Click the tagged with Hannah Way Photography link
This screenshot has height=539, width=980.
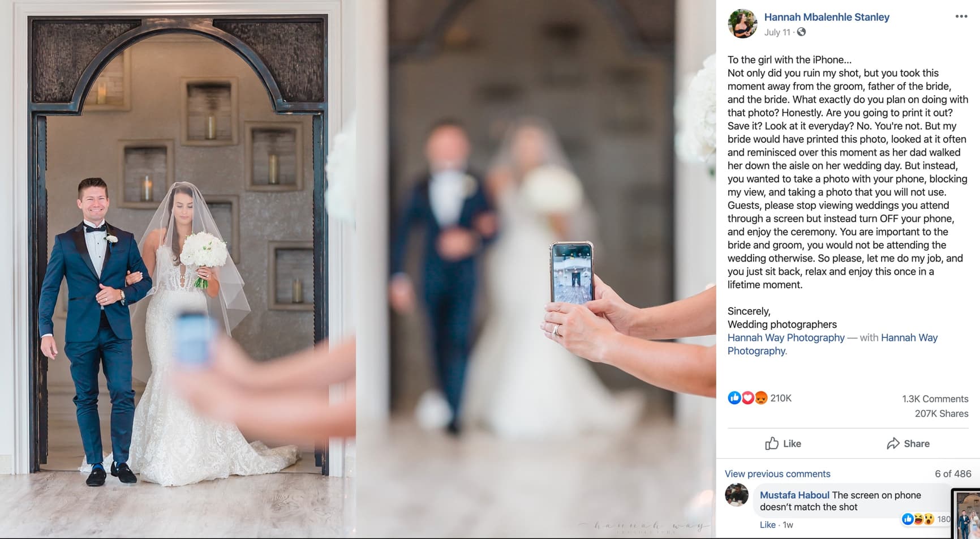click(x=832, y=344)
